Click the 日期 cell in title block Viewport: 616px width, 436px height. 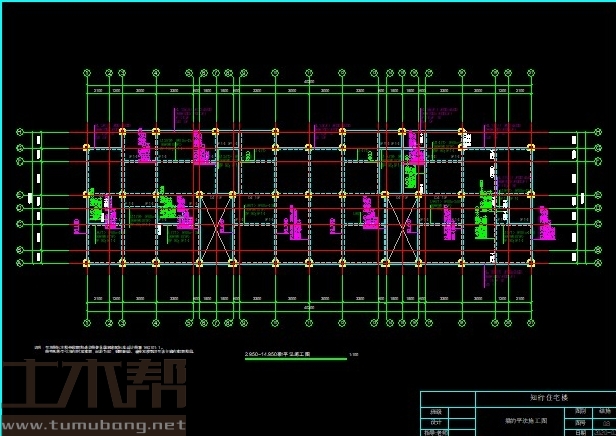[x=582, y=431]
